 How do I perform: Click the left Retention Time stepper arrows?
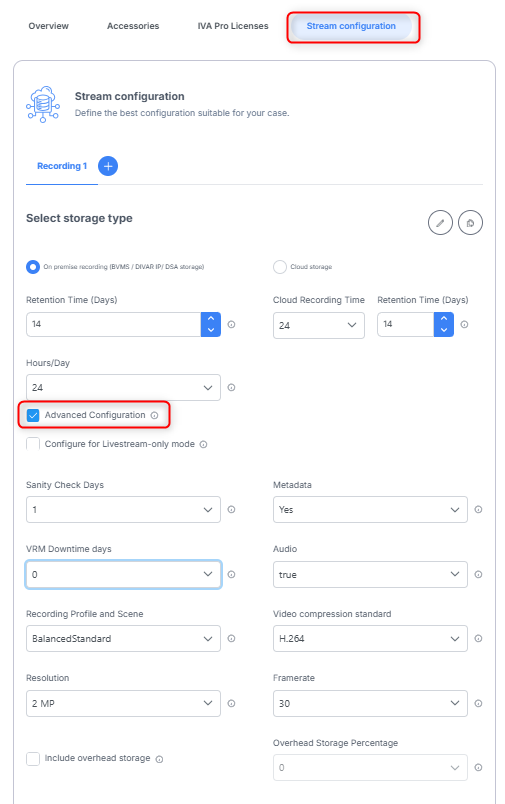tap(211, 324)
